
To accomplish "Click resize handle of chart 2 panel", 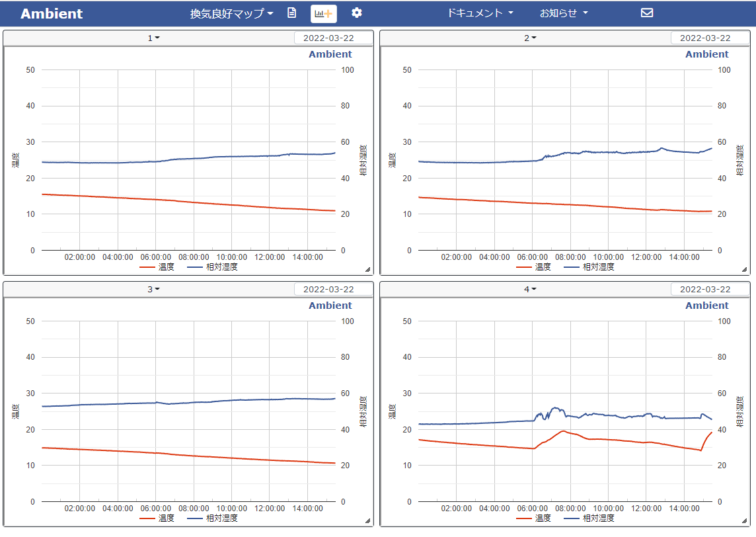I will pyautogui.click(x=744, y=269).
